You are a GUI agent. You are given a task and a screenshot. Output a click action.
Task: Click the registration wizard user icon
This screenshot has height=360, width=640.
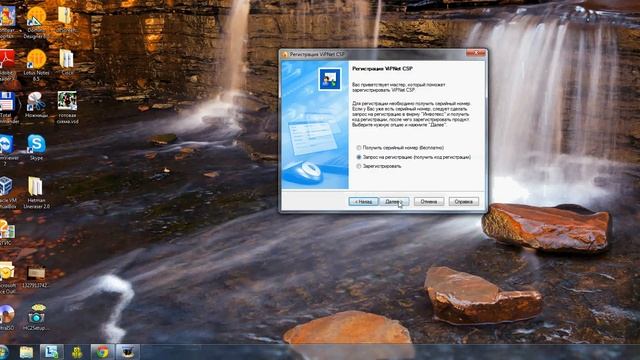click(330, 79)
